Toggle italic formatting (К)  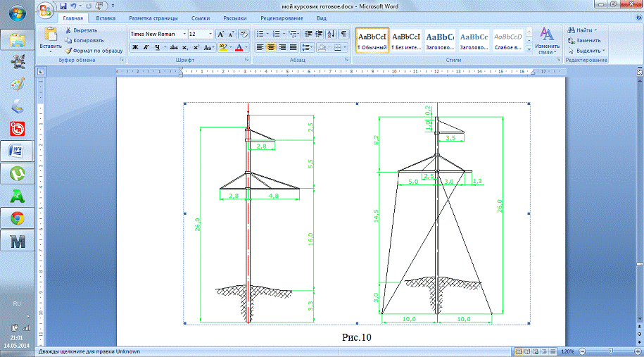click(x=146, y=48)
